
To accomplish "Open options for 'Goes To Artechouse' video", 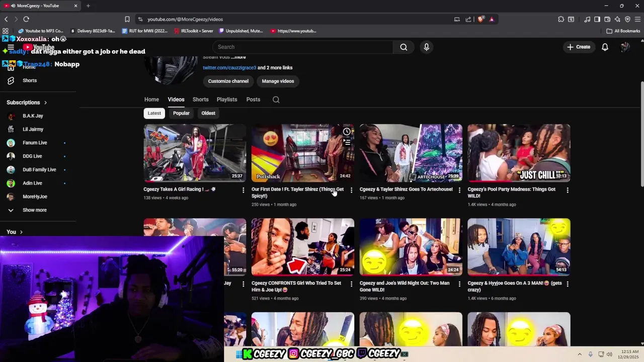I will coord(459,190).
